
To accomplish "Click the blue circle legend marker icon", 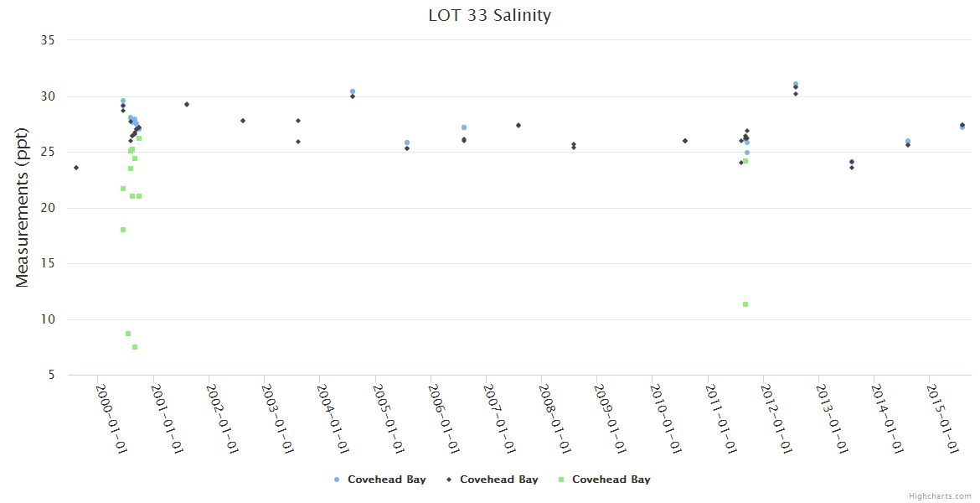I will (x=338, y=480).
